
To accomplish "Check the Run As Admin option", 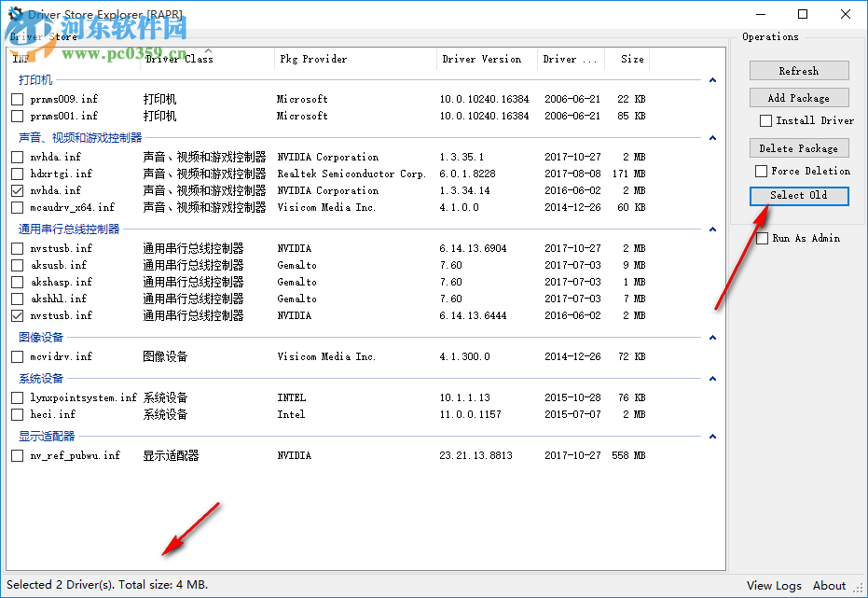I will click(762, 238).
